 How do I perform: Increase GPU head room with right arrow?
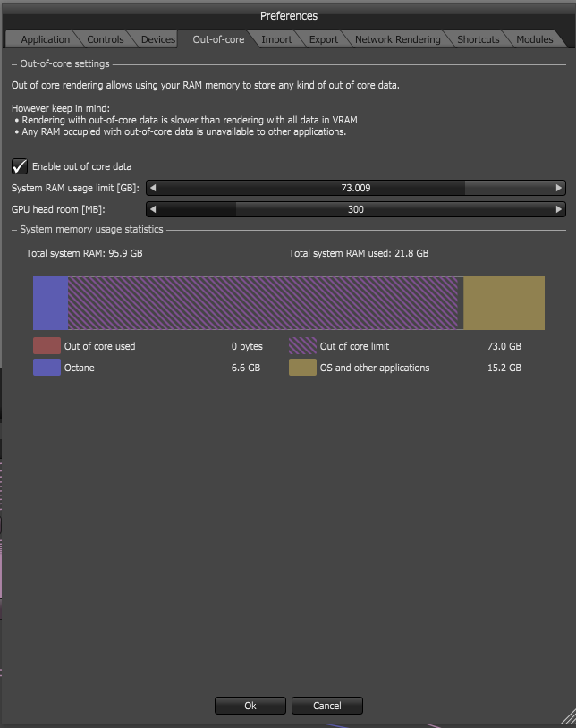[559, 209]
